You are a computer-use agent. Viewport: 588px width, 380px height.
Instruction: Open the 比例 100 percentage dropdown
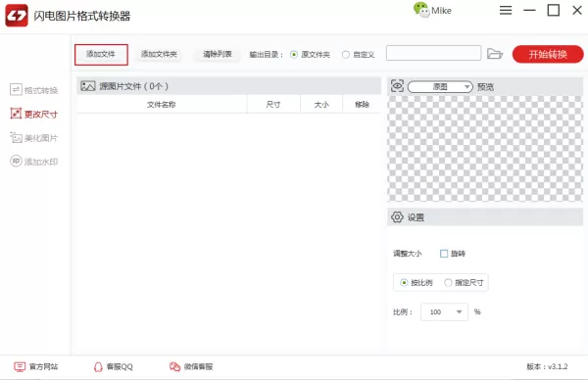click(x=444, y=311)
